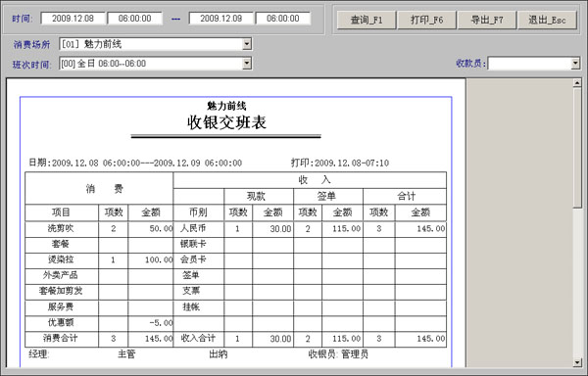Select the start date field 2009.12.08
This screenshot has width=588, height=376.
click(x=73, y=19)
